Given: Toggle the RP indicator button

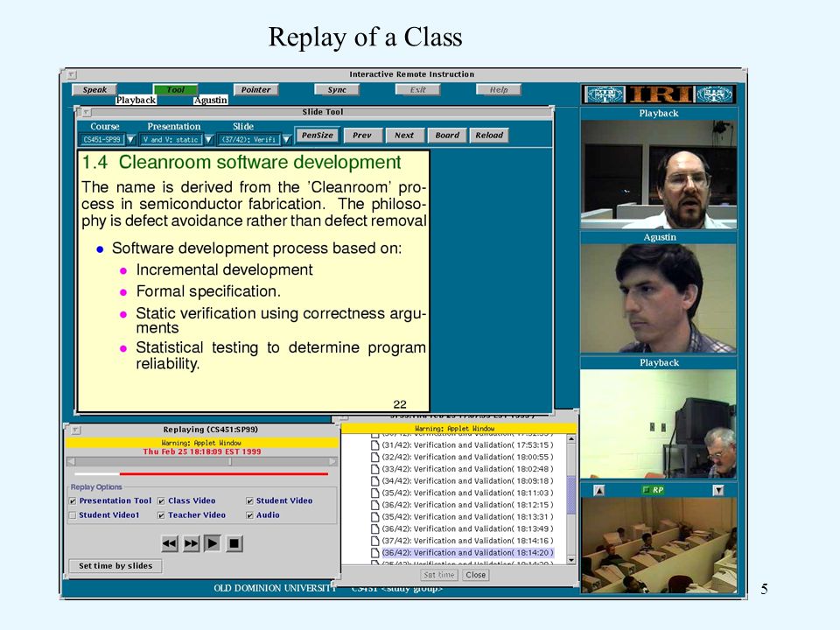Looking at the screenshot, I should point(654,490).
